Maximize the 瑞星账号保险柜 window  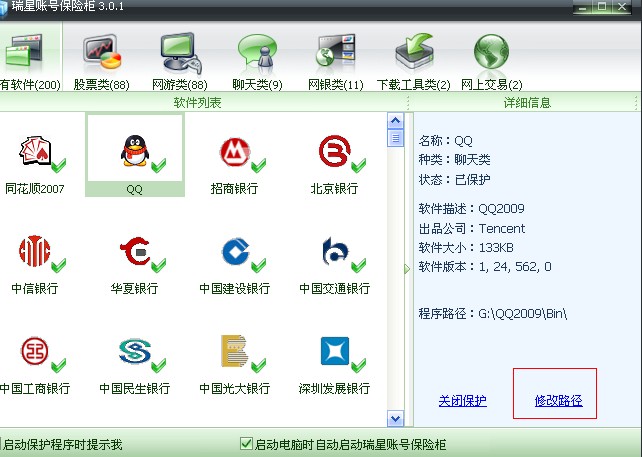[601, 7]
